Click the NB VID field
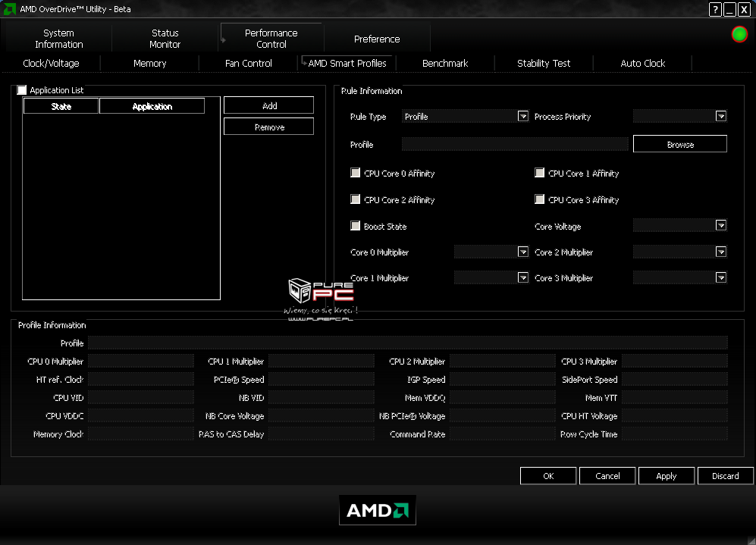756x545 pixels. pyautogui.click(x=322, y=397)
